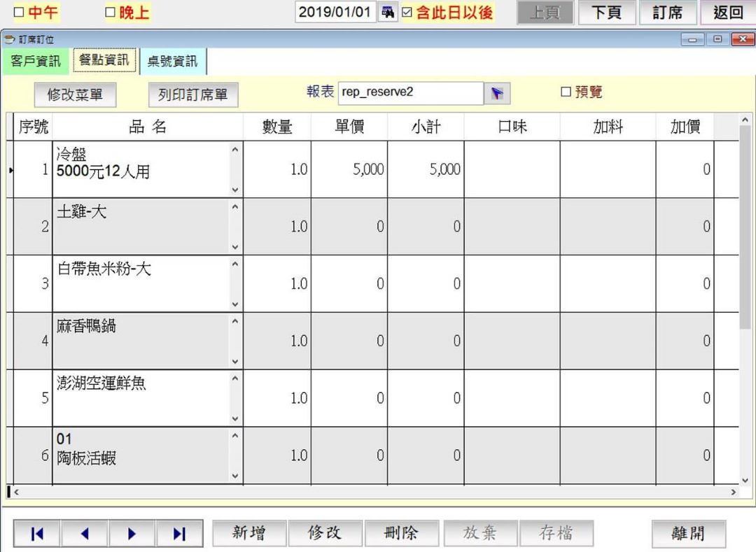
Task: Click the horizontal scrollbar right arrow
Action: [x=734, y=492]
